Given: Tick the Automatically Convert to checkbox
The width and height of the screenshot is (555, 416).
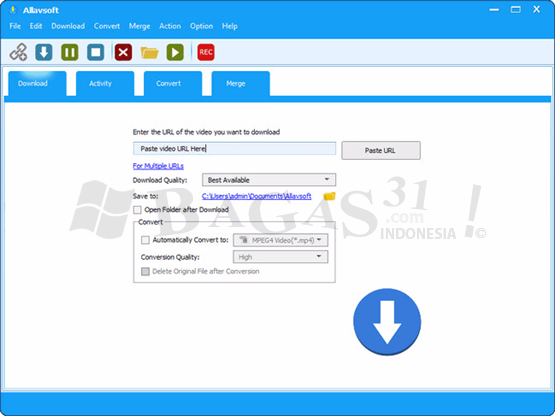Looking at the screenshot, I should tap(145, 240).
